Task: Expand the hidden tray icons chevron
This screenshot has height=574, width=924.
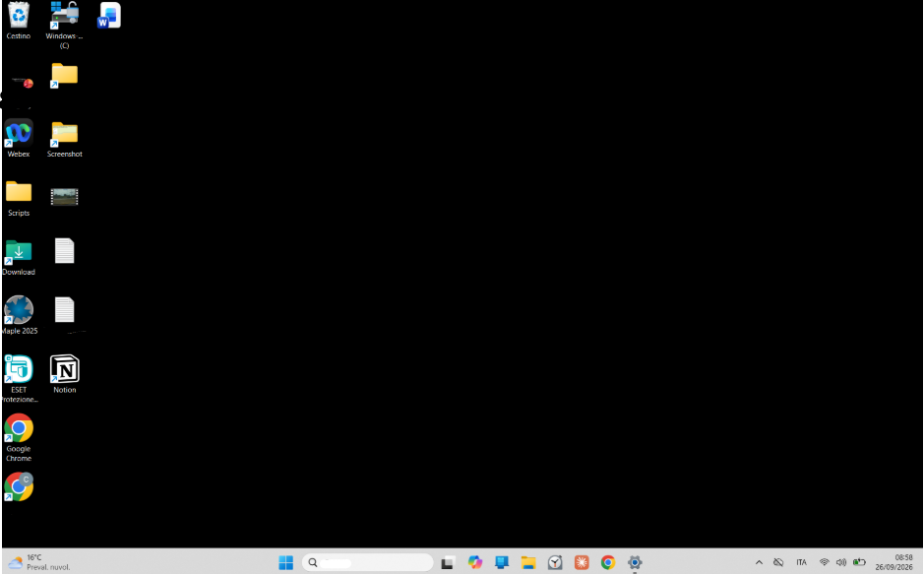Action: pyautogui.click(x=759, y=563)
